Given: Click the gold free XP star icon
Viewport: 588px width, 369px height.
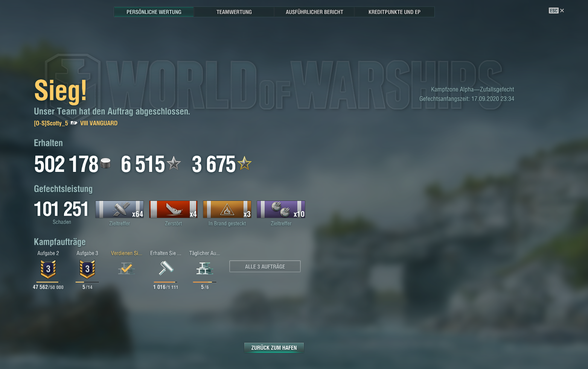Looking at the screenshot, I should [x=244, y=163].
